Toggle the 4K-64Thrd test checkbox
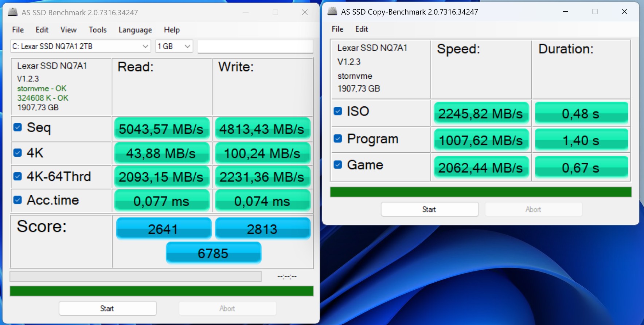The width and height of the screenshot is (644, 325). [17, 176]
